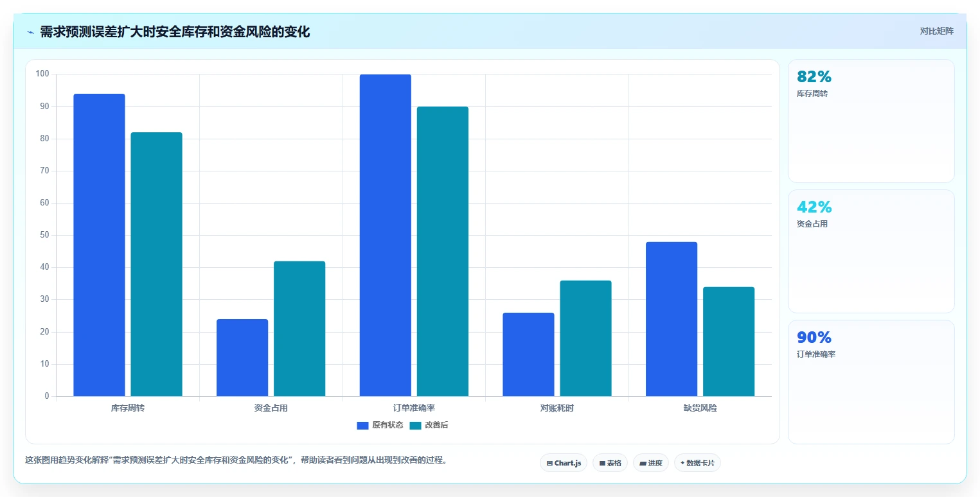Toggle the 原有状态 legend entry

[x=380, y=425]
